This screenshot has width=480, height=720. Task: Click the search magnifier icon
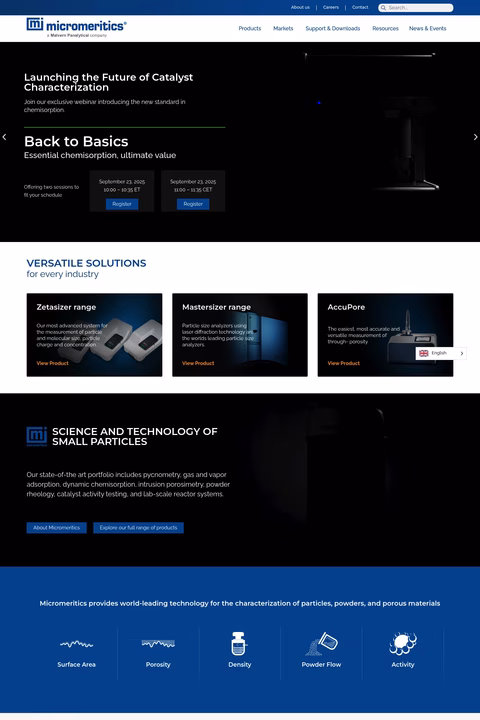click(383, 8)
